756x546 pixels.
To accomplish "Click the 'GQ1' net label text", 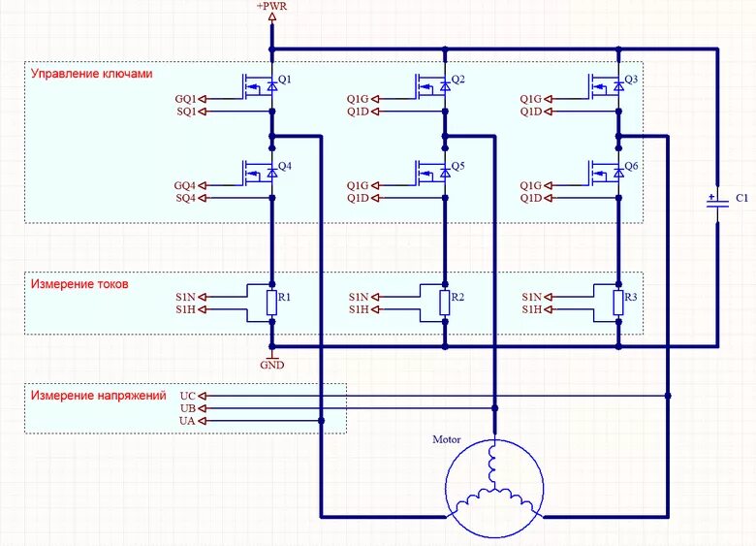I will [186, 99].
